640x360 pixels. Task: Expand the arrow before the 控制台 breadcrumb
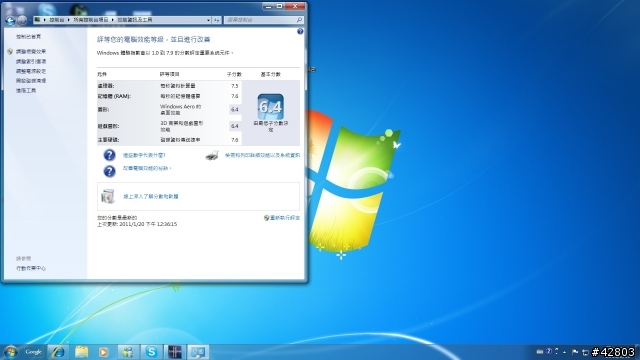44,20
